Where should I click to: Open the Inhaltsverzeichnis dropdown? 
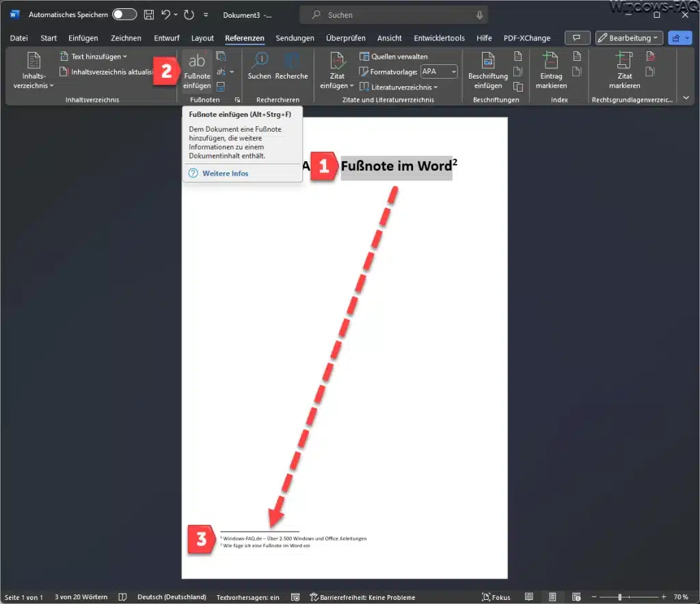(x=33, y=71)
